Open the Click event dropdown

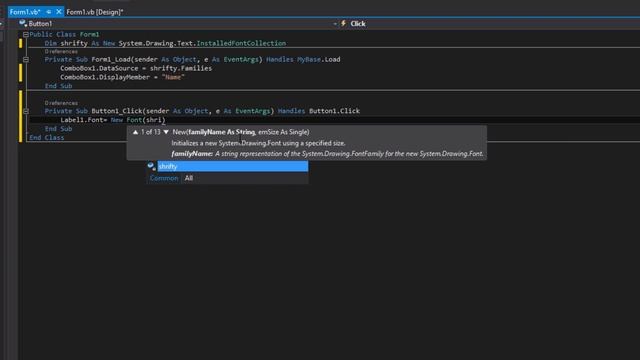tap(490, 24)
